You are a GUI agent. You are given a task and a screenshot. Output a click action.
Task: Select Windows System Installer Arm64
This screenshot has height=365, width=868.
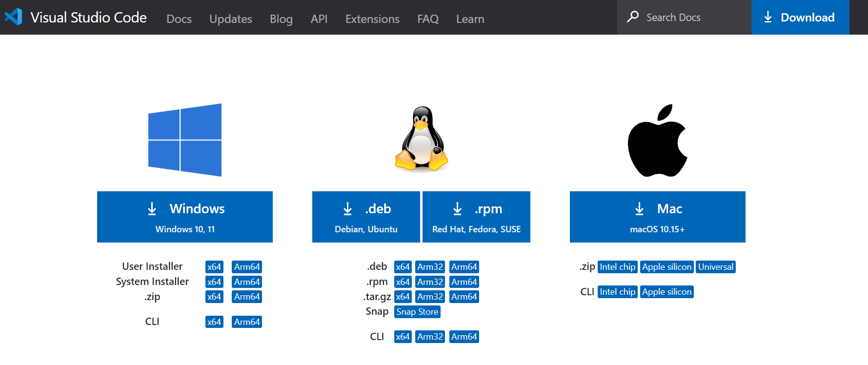pos(247,282)
